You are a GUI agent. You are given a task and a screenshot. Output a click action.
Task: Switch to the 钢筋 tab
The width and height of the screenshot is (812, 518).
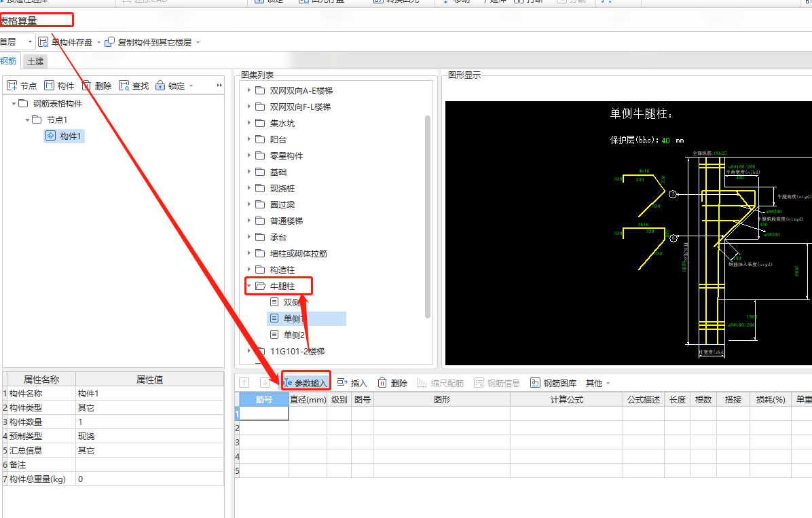[9, 60]
